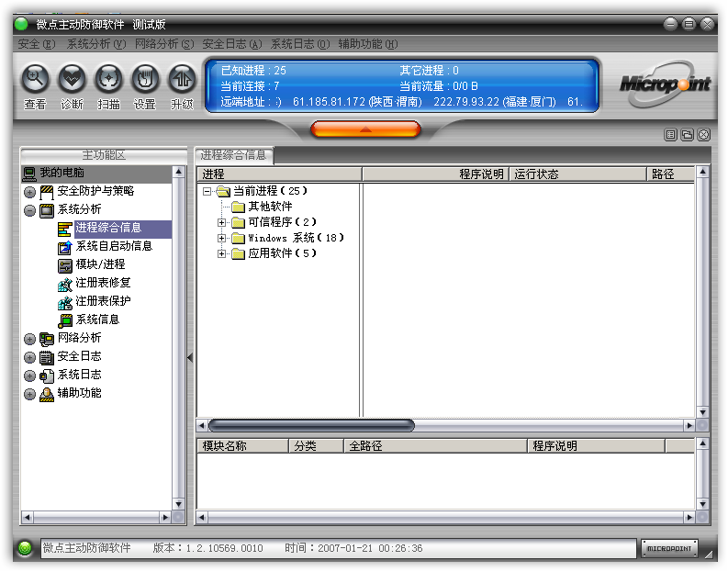
Task: Click the 运行状态 column header
Action: click(577, 174)
